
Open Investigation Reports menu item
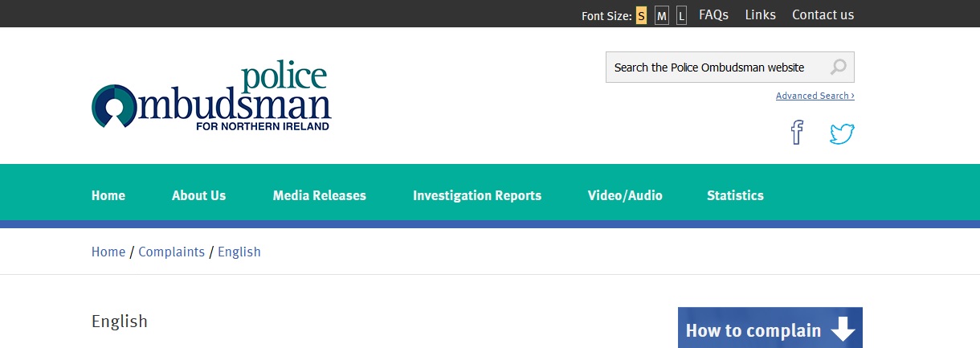[477, 195]
